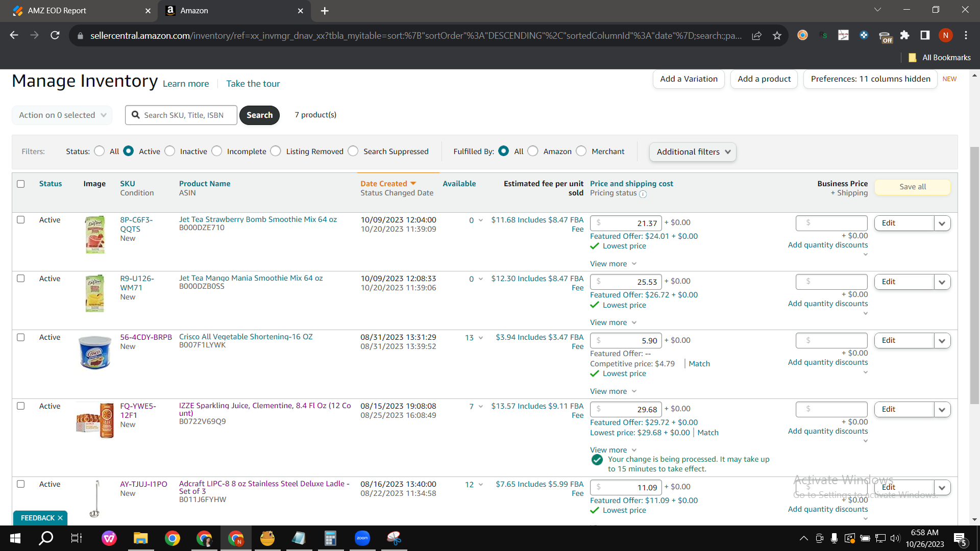Expand View more for Crisco Shortening
980x551 pixels.
point(614,391)
